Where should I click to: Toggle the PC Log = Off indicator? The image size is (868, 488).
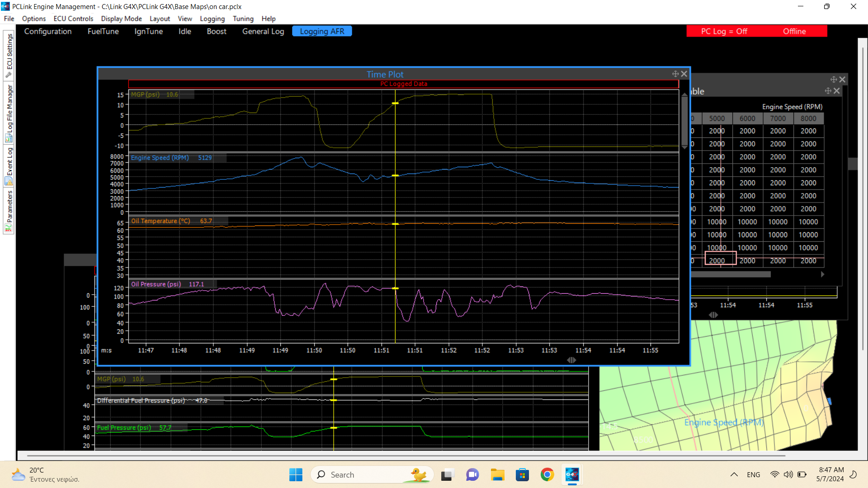[724, 31]
